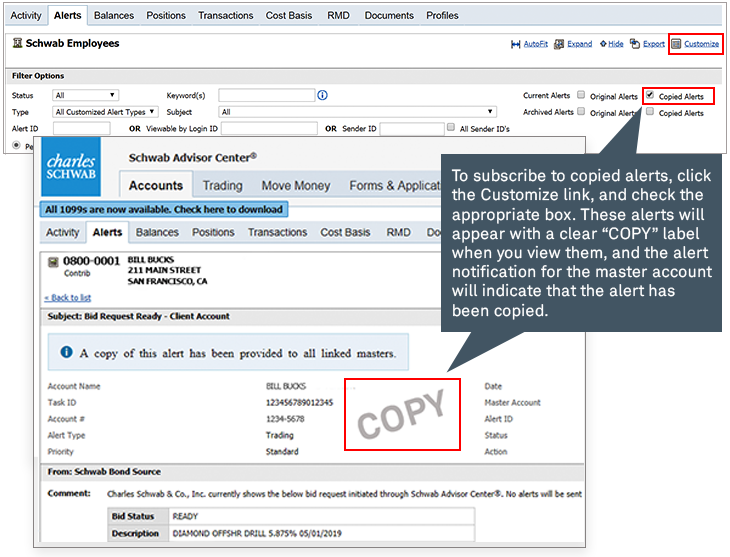Click the All 1099s are now available banner
The image size is (730, 557).
tap(164, 210)
